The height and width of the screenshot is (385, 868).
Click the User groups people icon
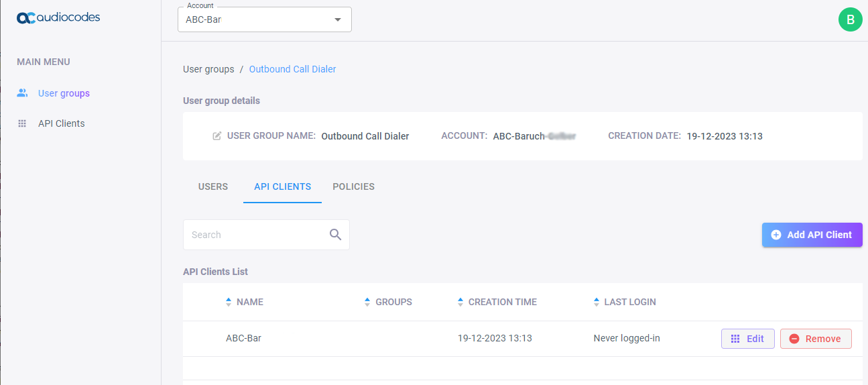[x=22, y=93]
